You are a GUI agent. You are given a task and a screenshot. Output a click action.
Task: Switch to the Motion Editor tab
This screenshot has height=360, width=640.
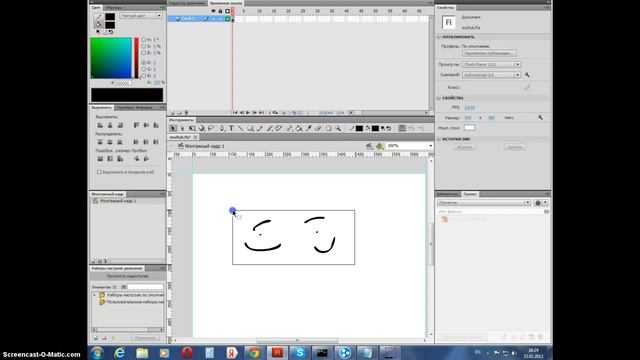(187, 3)
